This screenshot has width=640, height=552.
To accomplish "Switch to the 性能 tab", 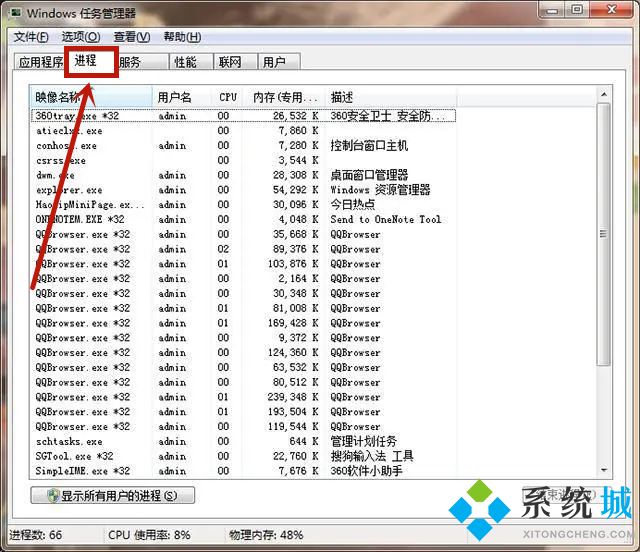I will point(191,62).
